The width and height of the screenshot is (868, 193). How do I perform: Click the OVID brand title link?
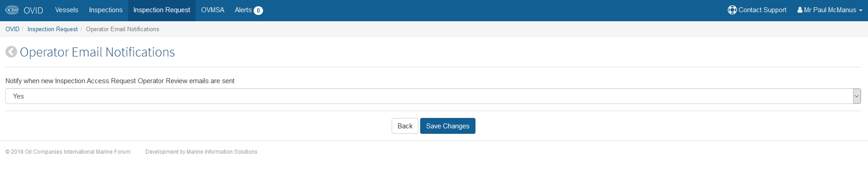point(33,10)
